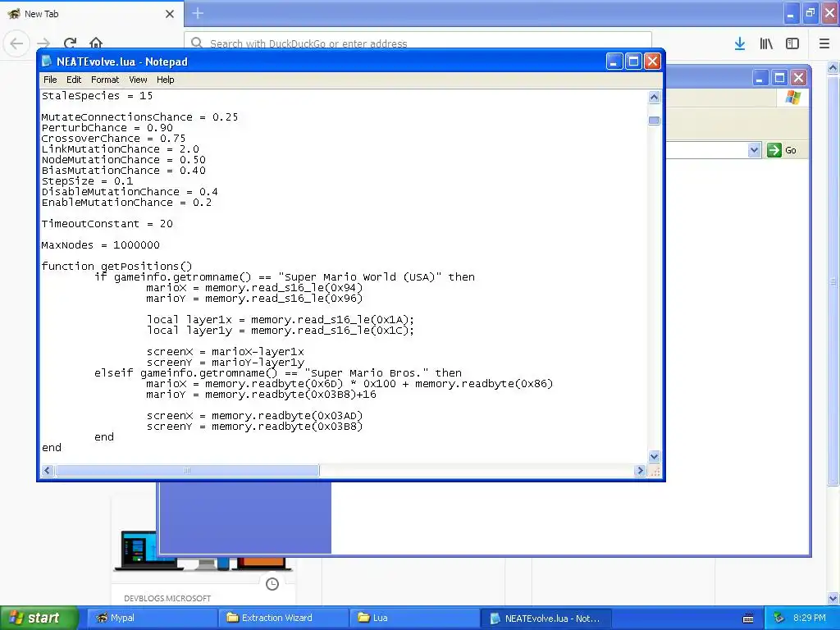Switch to the Lua folder in taskbar
Image resolution: width=840 pixels, height=630 pixels.
point(414,618)
